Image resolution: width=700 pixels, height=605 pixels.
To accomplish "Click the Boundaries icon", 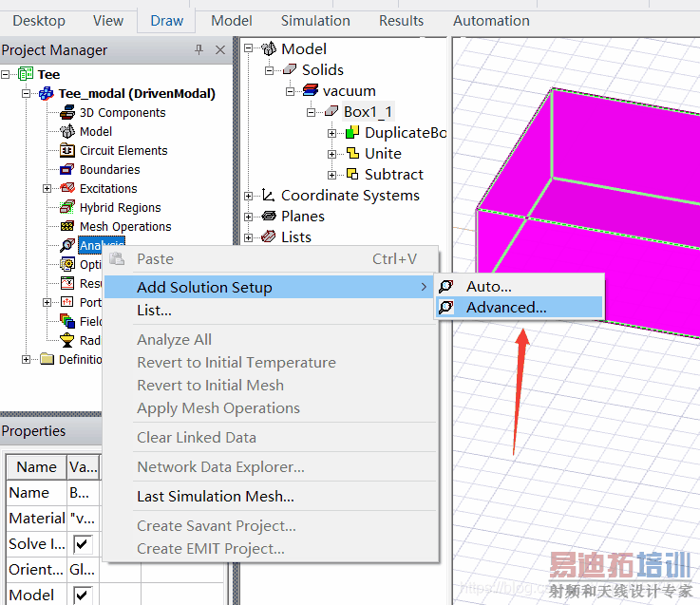I will tap(67, 169).
